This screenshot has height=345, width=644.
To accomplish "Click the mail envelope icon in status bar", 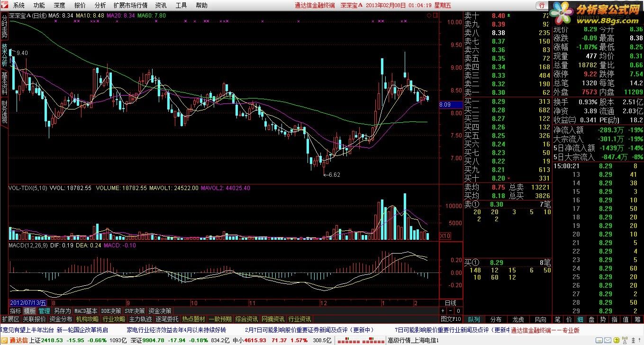I will coord(608,340).
